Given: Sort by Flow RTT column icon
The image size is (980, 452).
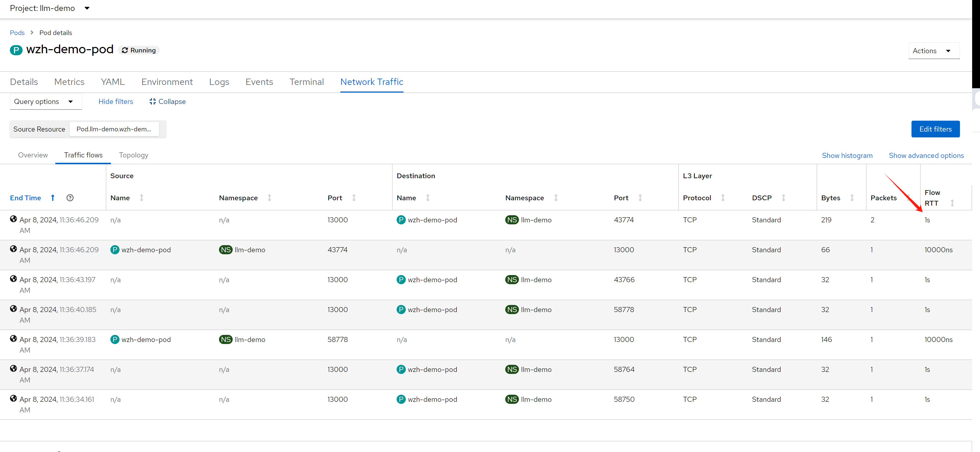Looking at the screenshot, I should pyautogui.click(x=952, y=203).
